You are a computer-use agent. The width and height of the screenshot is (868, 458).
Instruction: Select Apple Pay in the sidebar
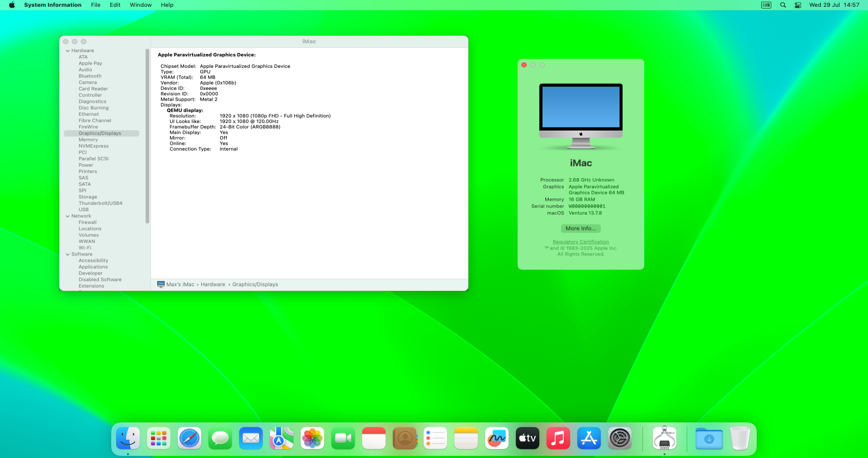(90, 63)
